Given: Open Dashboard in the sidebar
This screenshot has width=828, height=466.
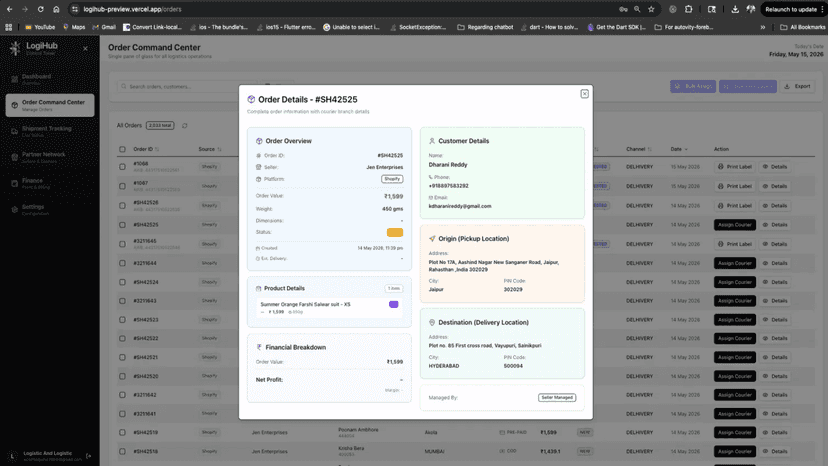Looking at the screenshot, I should coord(50,79).
